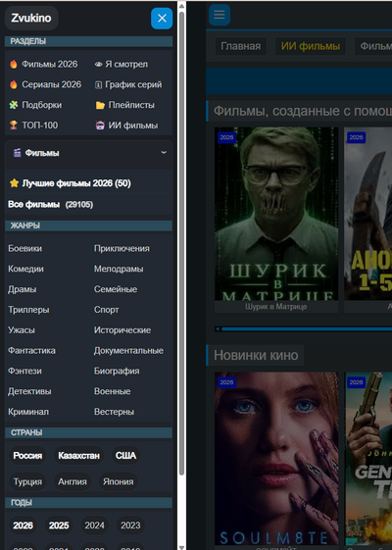This screenshot has width=392, height=550.
Task: Open Лучшие фильмы 2026 (50)
Action: click(x=76, y=183)
